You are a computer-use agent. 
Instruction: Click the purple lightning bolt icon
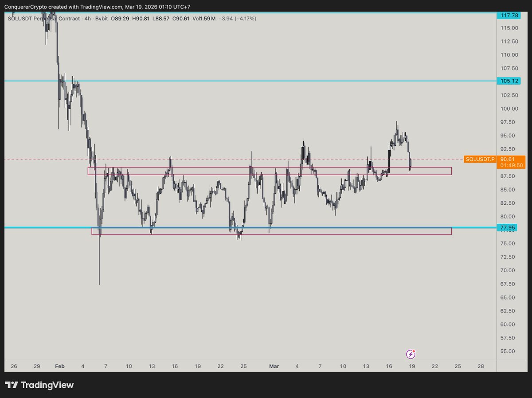tap(411, 354)
